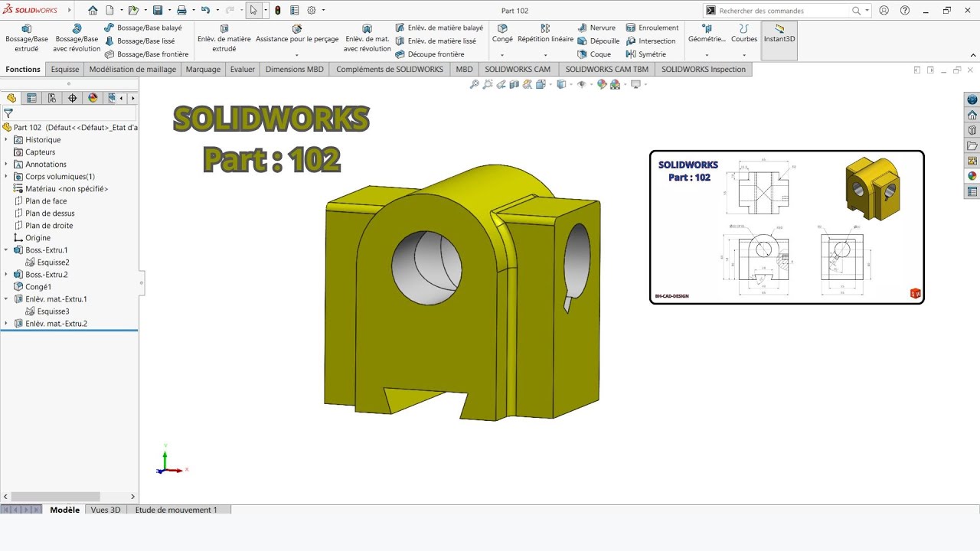Click Matériau <non spécifié> item
Viewport: 980px width, 551px height.
click(x=61, y=189)
